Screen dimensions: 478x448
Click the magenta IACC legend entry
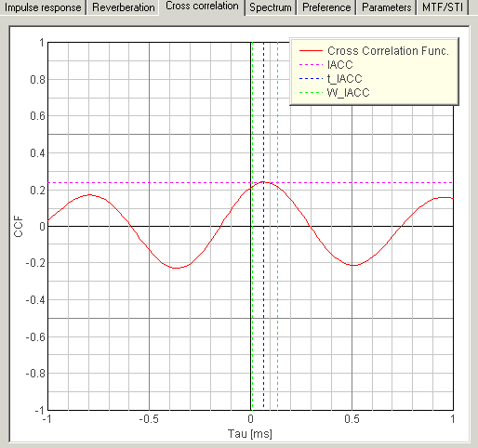pyautogui.click(x=326, y=65)
